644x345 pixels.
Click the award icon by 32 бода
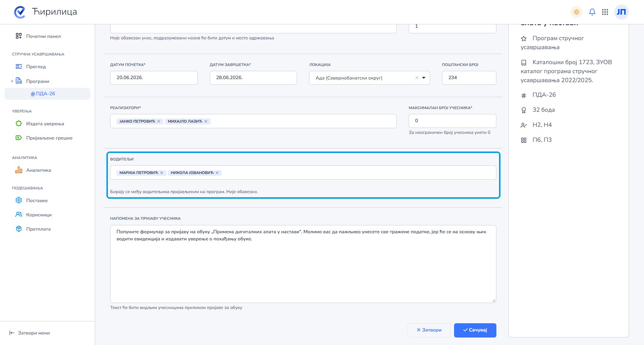pos(524,110)
